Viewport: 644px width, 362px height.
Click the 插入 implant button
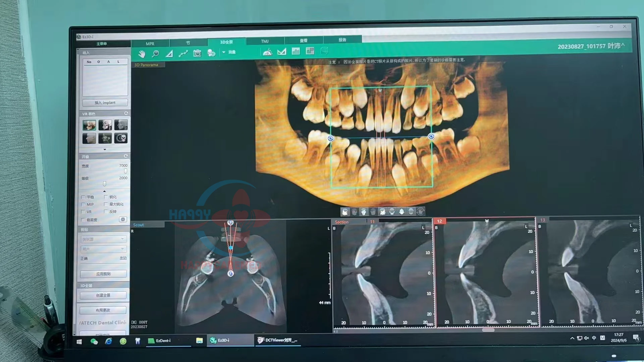point(105,103)
